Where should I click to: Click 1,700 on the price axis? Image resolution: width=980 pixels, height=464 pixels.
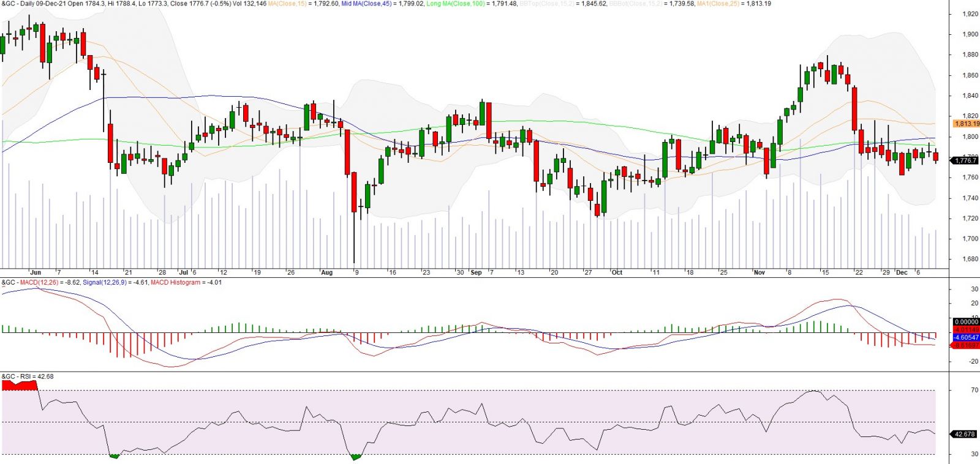[970, 239]
